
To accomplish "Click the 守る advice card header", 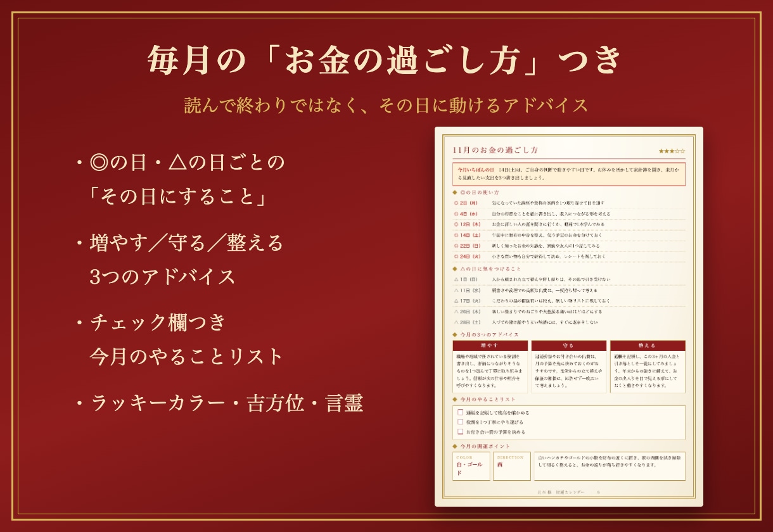I will tap(568, 345).
